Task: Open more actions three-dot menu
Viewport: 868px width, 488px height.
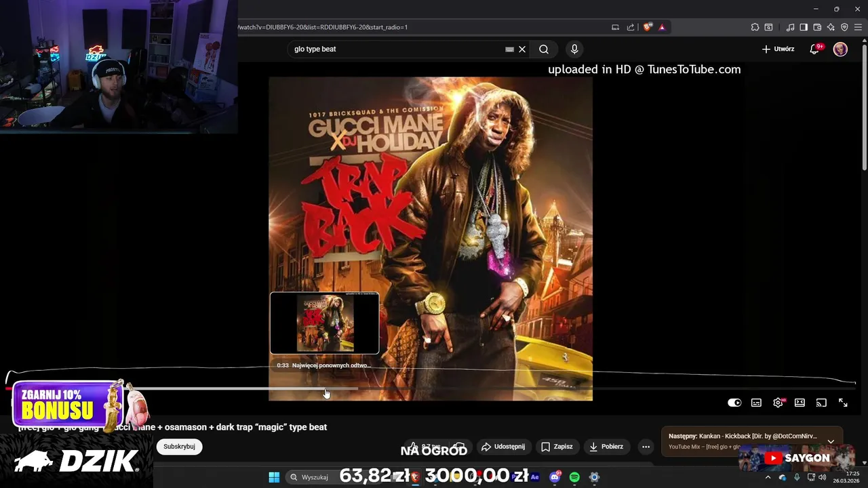Action: (646, 447)
